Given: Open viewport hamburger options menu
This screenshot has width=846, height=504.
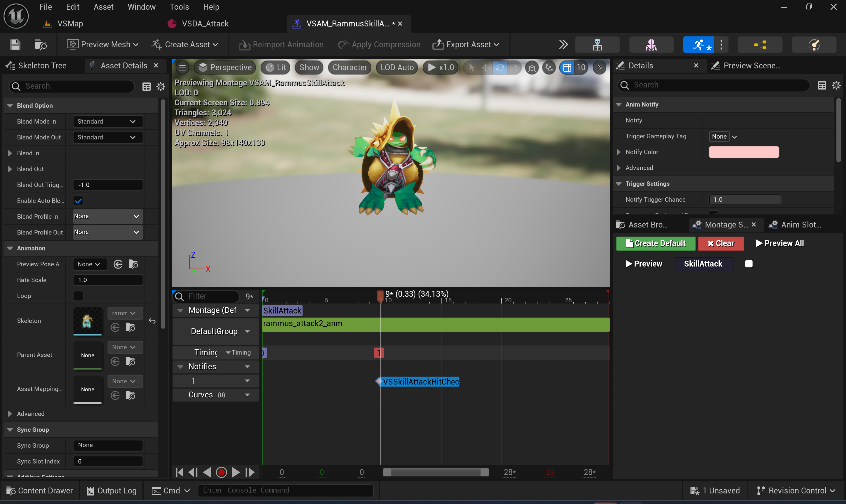Looking at the screenshot, I should [x=182, y=67].
